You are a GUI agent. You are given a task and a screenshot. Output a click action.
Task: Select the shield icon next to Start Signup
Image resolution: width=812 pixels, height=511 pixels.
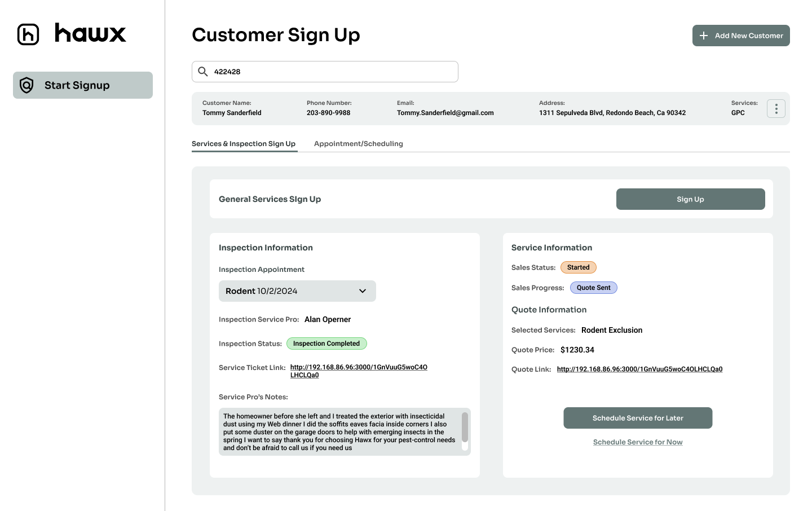[x=26, y=85]
